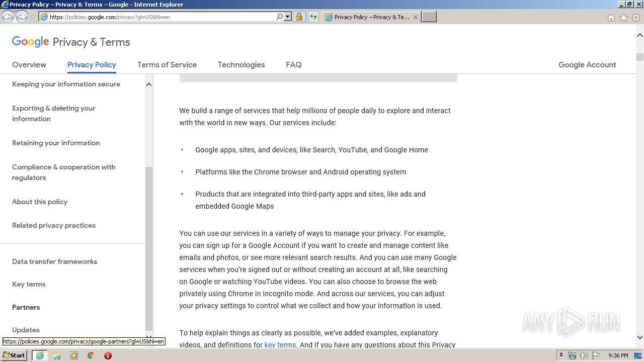Click page scrollbar up arrow
The width and height of the screenshot is (644, 362).
point(640,36)
